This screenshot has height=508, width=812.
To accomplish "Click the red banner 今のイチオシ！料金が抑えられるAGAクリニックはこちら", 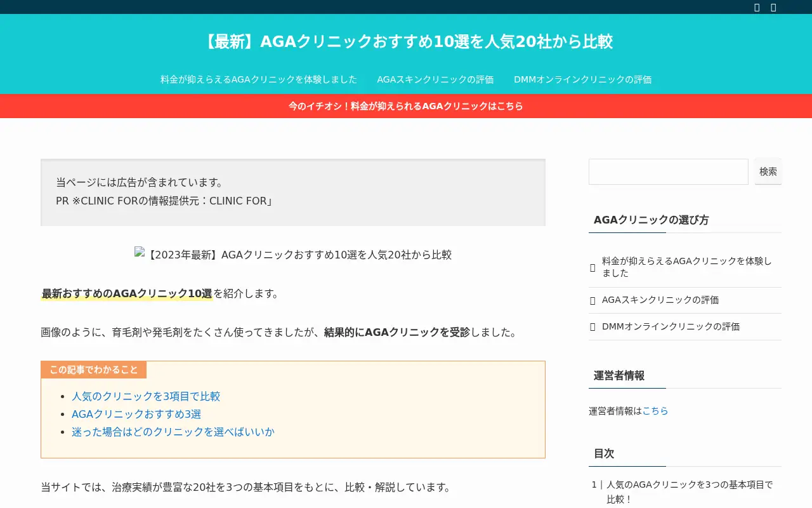I will [406, 106].
